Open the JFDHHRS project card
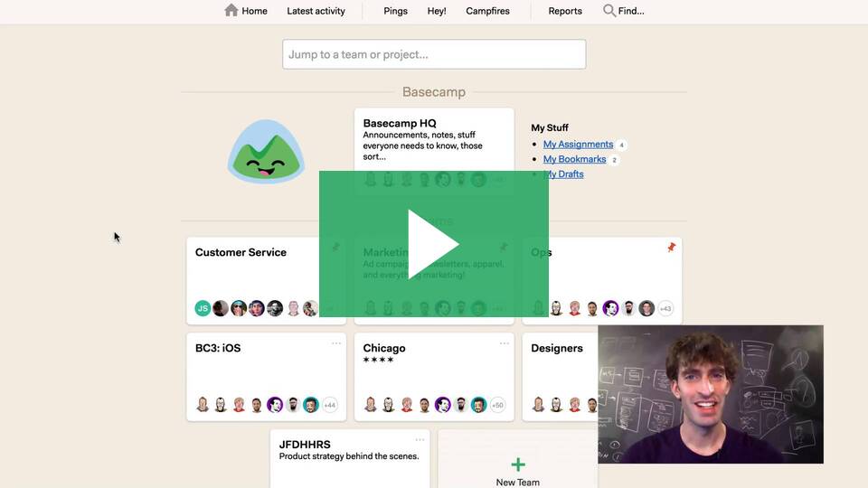 click(350, 459)
